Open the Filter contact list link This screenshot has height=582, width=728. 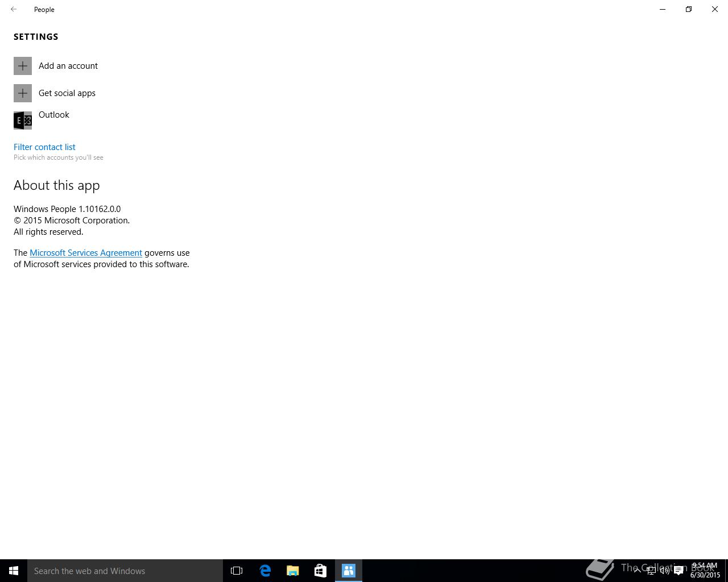point(44,147)
